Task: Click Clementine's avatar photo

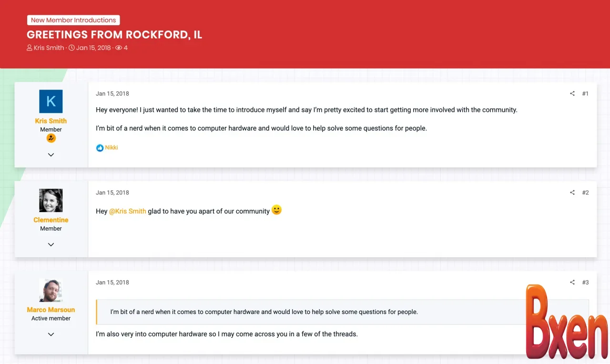Action: 51,200
